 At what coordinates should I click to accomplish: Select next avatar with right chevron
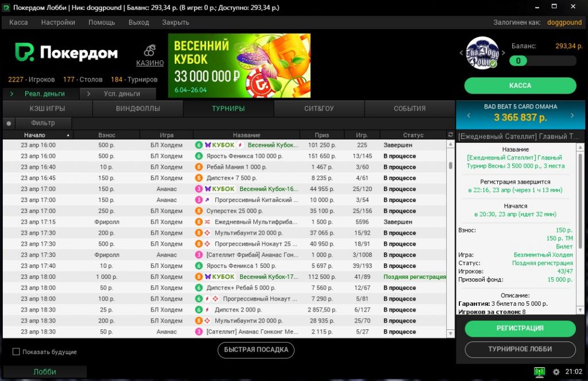point(504,53)
